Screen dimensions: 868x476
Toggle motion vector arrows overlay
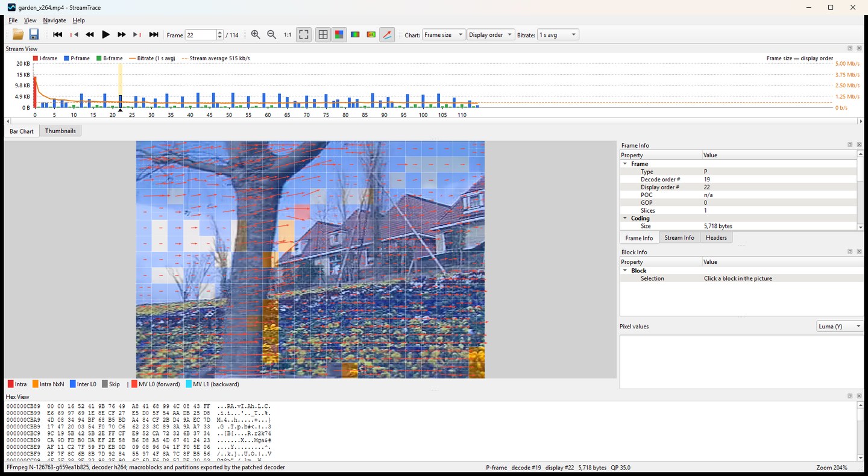pyautogui.click(x=388, y=35)
